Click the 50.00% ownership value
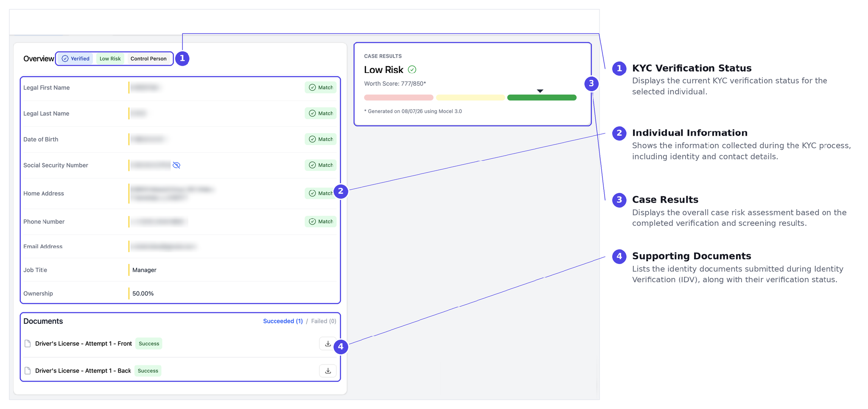868x409 pixels. pos(143,294)
